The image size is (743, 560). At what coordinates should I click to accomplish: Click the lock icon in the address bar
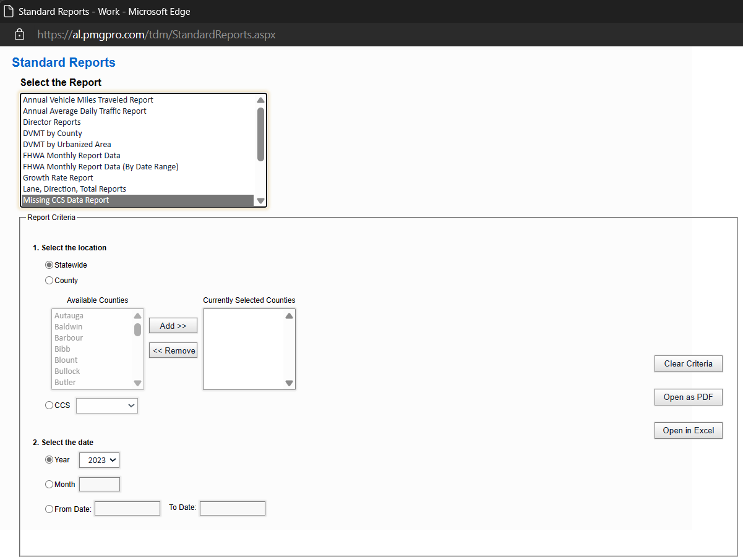coord(19,35)
